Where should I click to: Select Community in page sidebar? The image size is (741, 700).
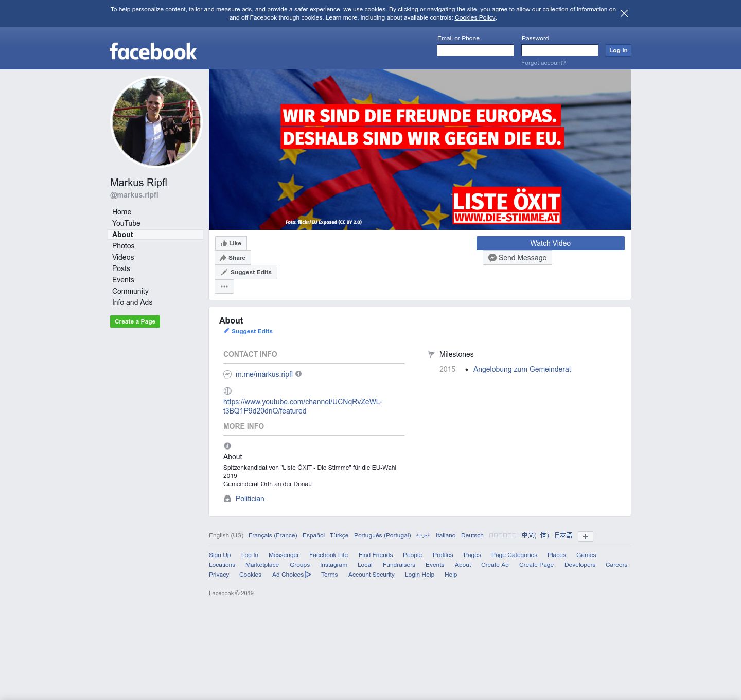click(130, 291)
